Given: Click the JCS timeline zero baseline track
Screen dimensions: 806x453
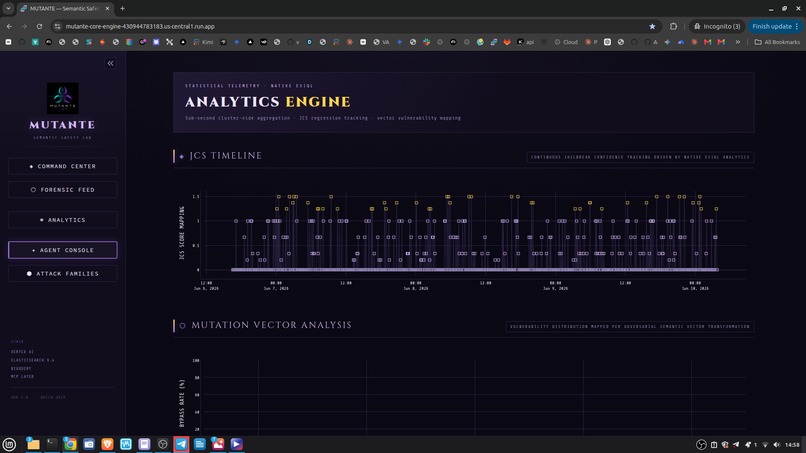Looking at the screenshot, I should coord(474,269).
